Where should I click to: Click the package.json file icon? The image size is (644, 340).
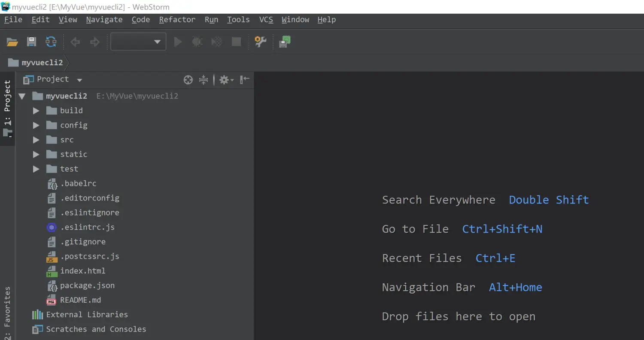coord(52,286)
